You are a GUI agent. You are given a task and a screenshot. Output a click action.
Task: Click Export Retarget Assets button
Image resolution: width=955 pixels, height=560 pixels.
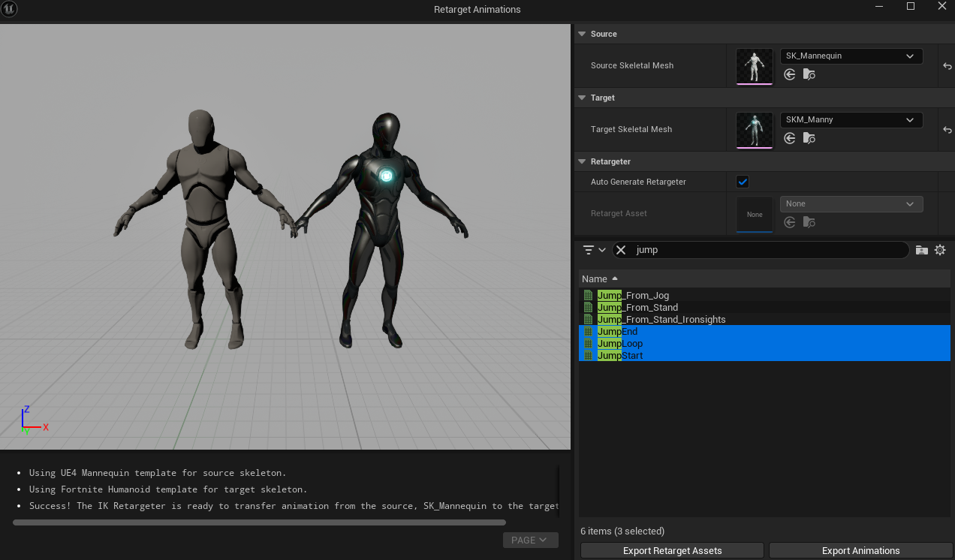(672, 551)
